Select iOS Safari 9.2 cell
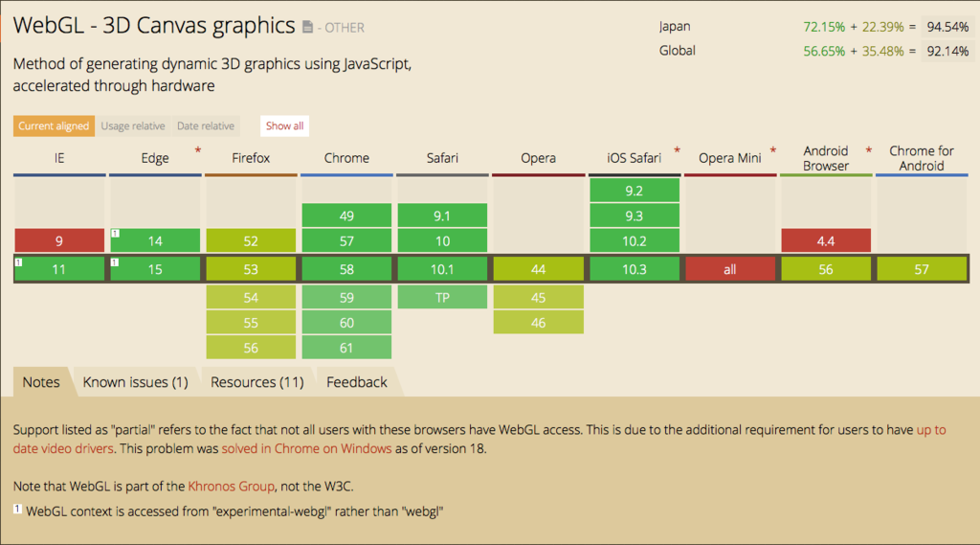Image resolution: width=980 pixels, height=545 pixels. (635, 191)
